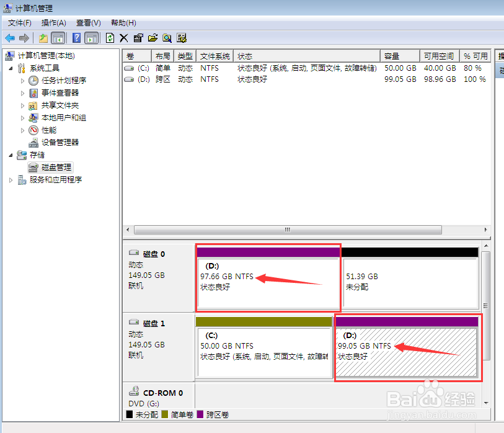
Task: Click the delete X toolbar icon
Action: tap(124, 38)
